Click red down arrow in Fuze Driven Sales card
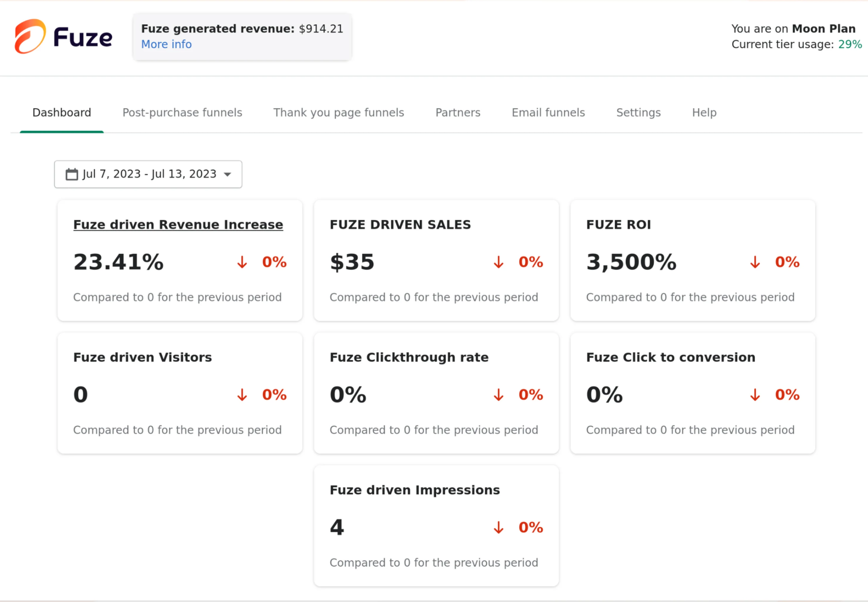 [499, 262]
